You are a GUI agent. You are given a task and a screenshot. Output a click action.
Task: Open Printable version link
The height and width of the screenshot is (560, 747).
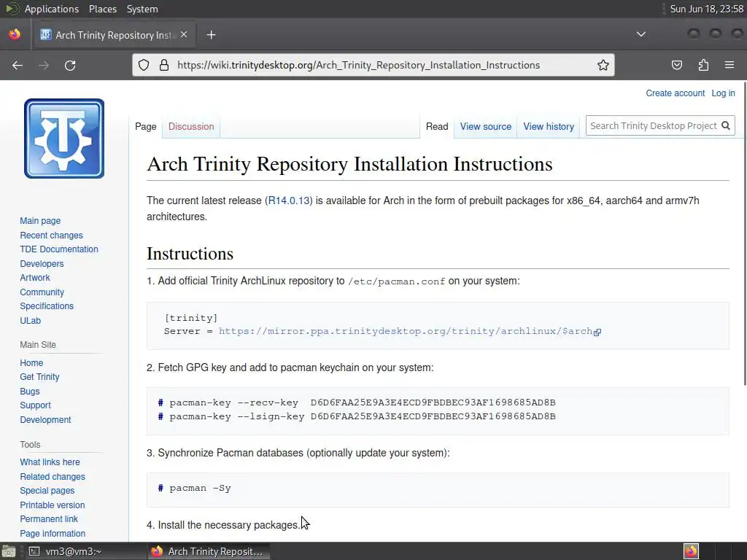[x=53, y=505]
